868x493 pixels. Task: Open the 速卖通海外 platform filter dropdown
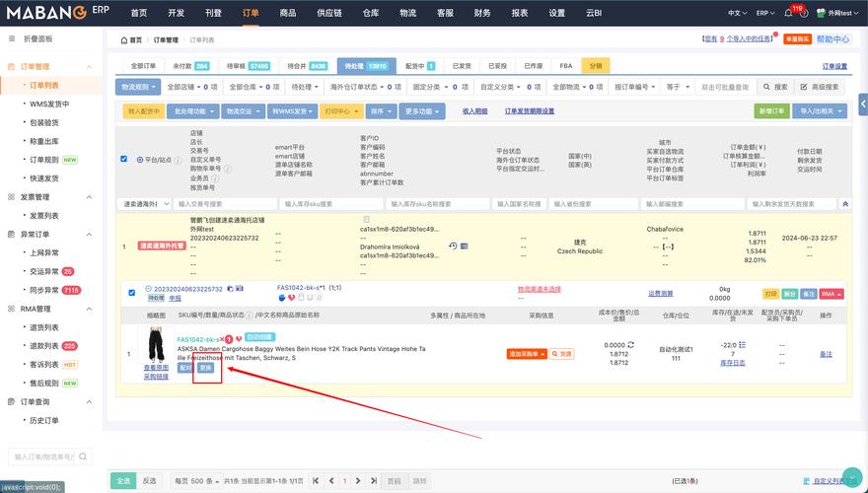144,204
